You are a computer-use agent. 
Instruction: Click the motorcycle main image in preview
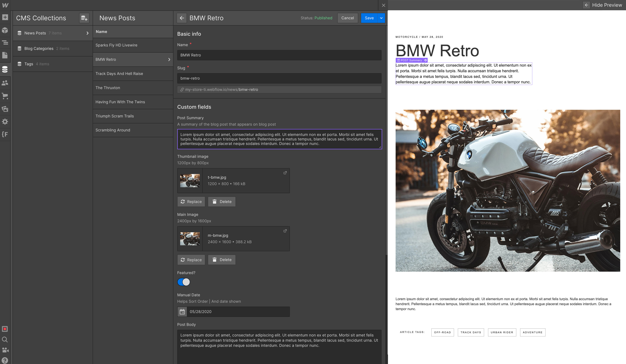[508, 191]
